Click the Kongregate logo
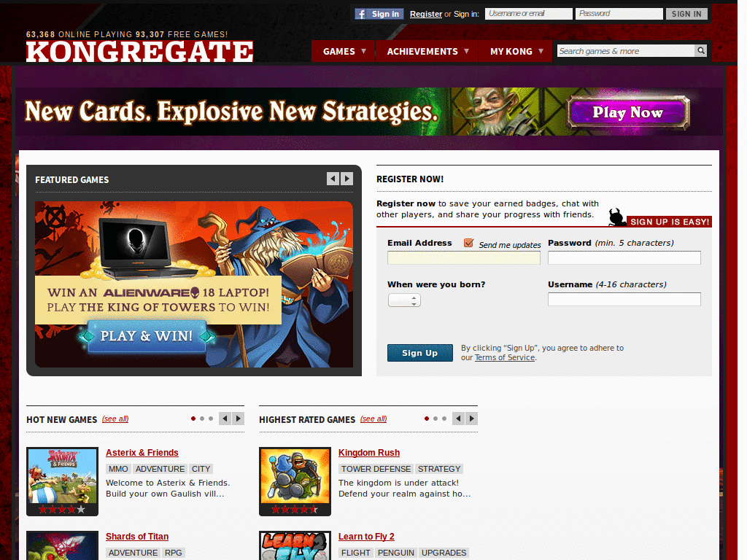This screenshot has width=747, height=560. [139, 52]
